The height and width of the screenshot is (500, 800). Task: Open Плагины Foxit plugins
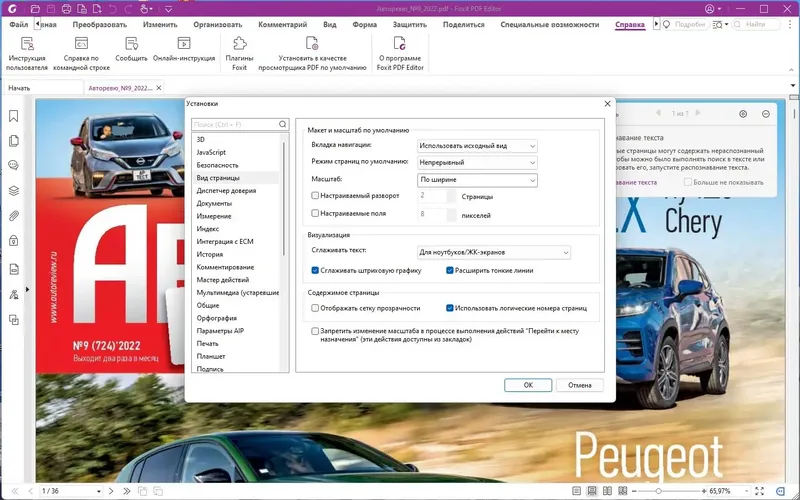[239, 53]
